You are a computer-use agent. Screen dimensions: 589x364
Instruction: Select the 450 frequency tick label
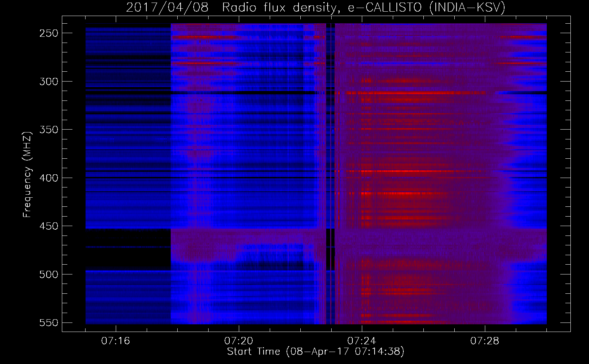click(49, 226)
